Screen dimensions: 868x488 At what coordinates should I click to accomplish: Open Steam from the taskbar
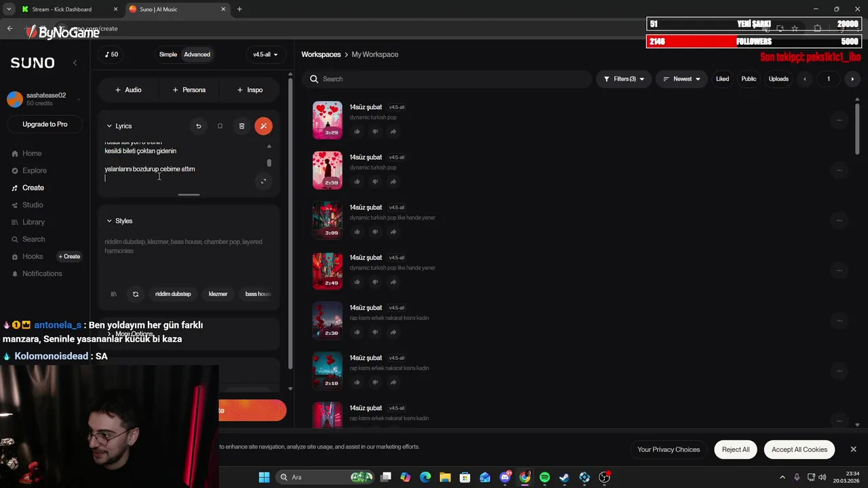click(564, 477)
